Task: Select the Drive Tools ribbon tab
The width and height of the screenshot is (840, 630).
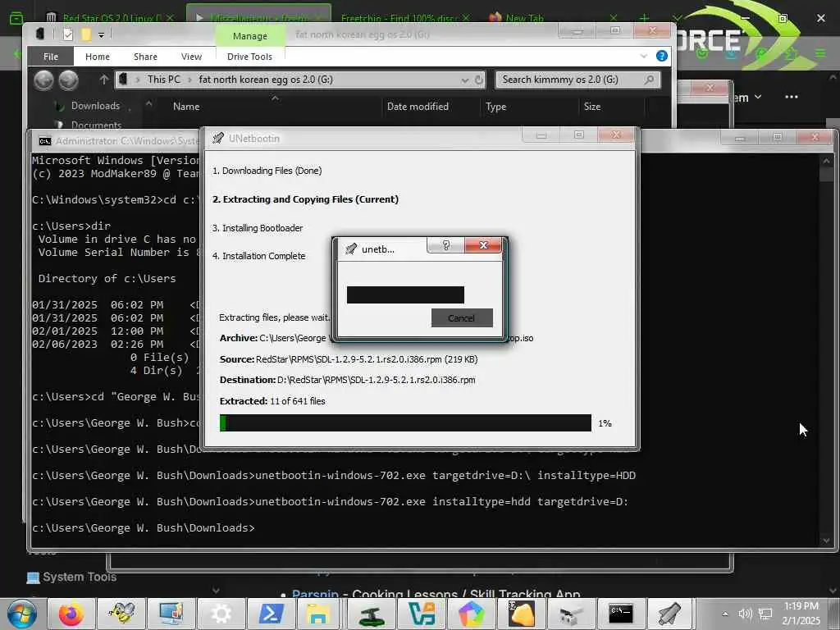Action: [249, 57]
